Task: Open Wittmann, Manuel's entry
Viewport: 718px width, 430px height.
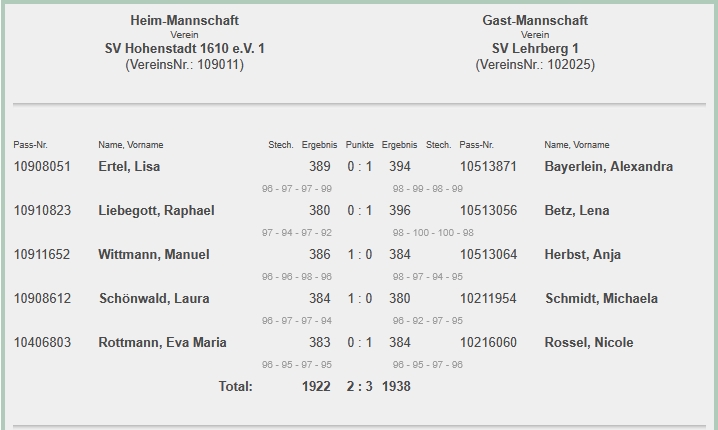Action: pyautogui.click(x=153, y=254)
